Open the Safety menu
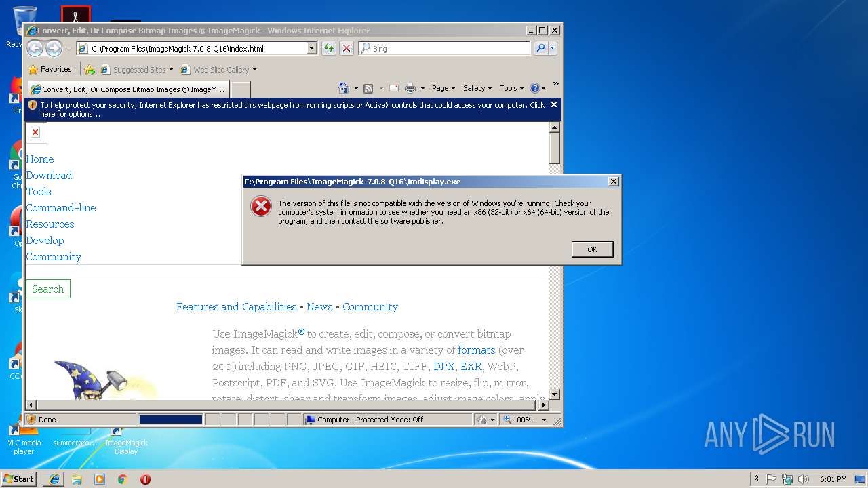The height and width of the screenshot is (488, 868). (x=477, y=88)
